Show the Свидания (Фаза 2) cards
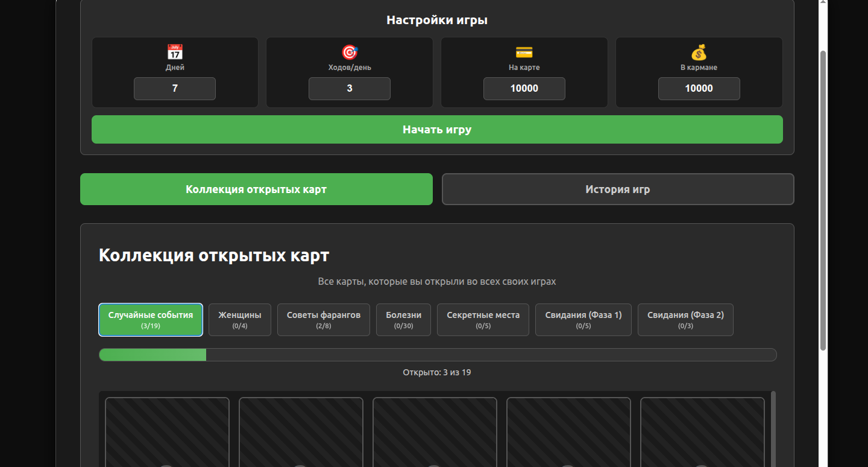Screen dimensions: 868x467 685,320
